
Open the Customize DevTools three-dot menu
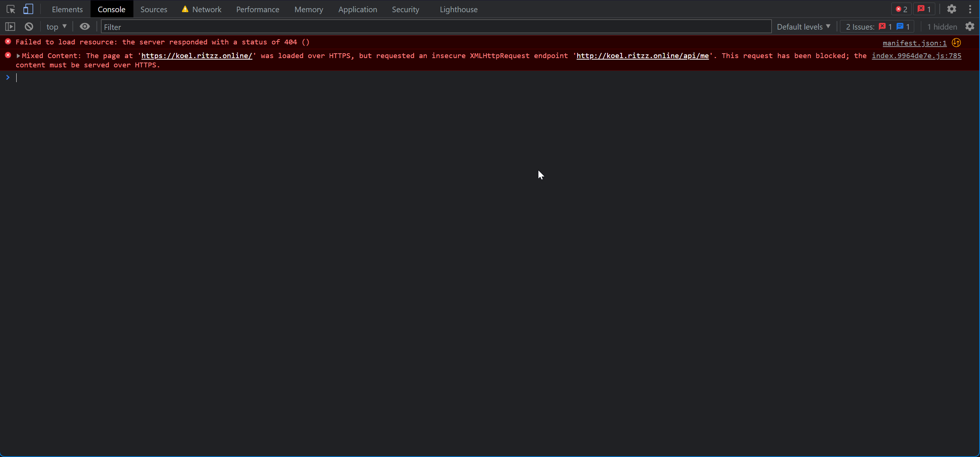tap(970, 9)
